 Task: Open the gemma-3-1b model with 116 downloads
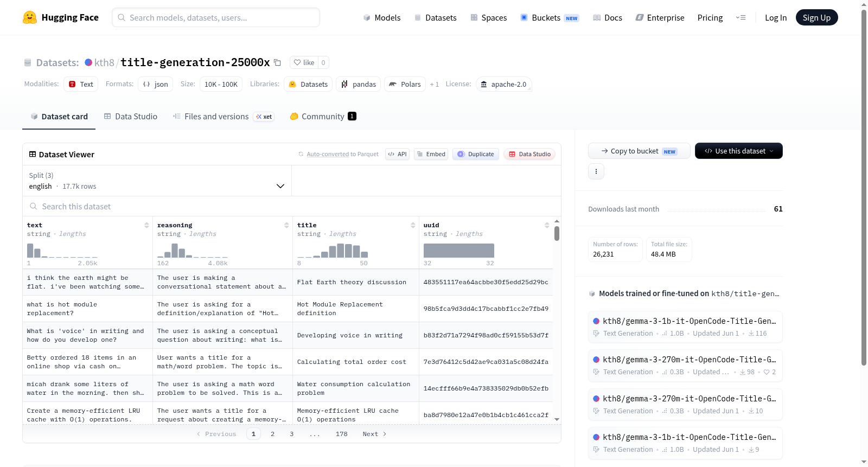tap(685, 327)
